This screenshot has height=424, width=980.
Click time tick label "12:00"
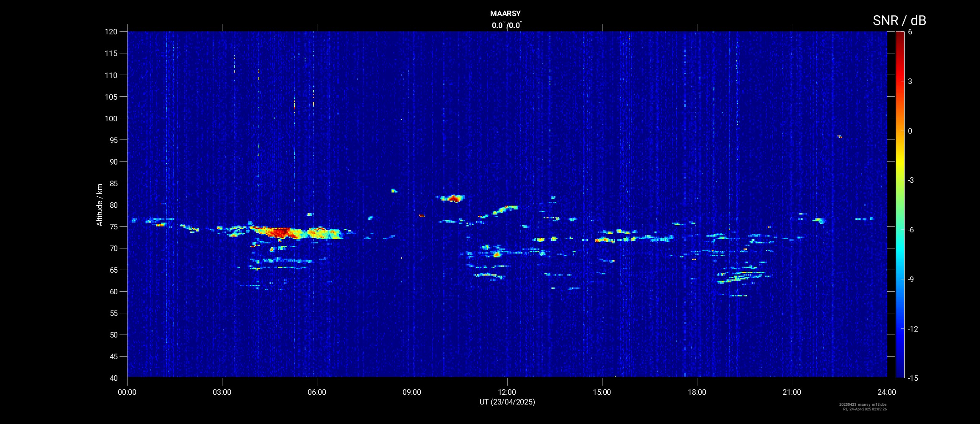coord(507,392)
